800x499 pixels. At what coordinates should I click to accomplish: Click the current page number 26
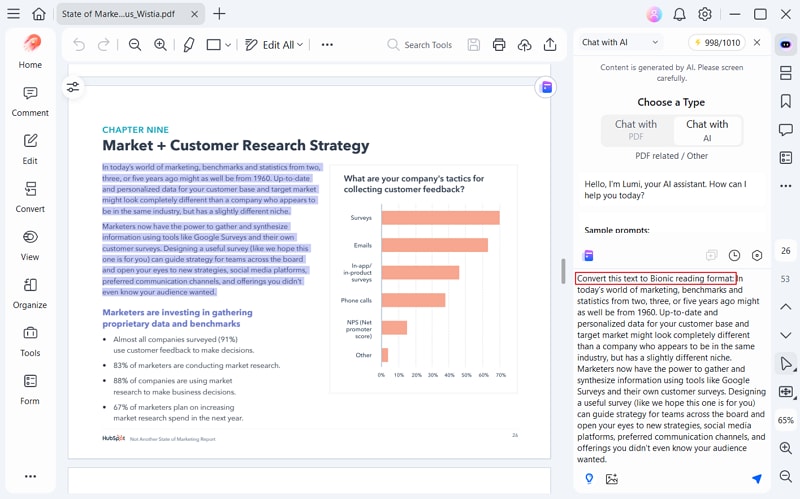click(786, 251)
